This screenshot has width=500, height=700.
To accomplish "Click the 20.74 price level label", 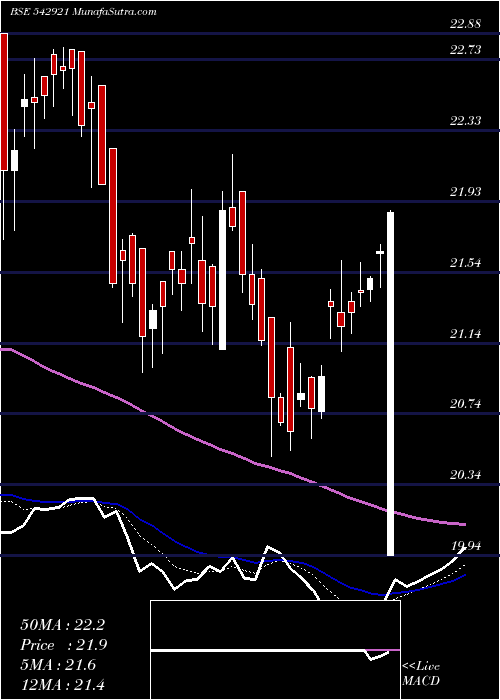I will tap(466, 404).
